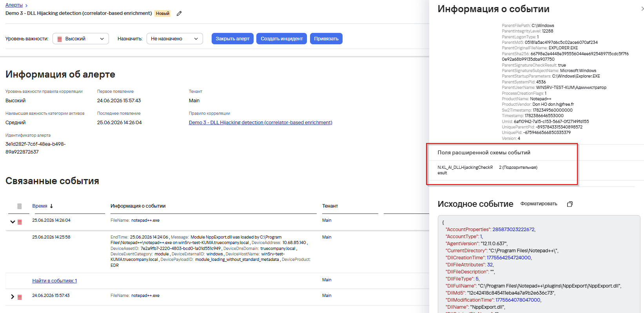Click 'Средний' asset category severity value
644x313 pixels.
coord(15,123)
